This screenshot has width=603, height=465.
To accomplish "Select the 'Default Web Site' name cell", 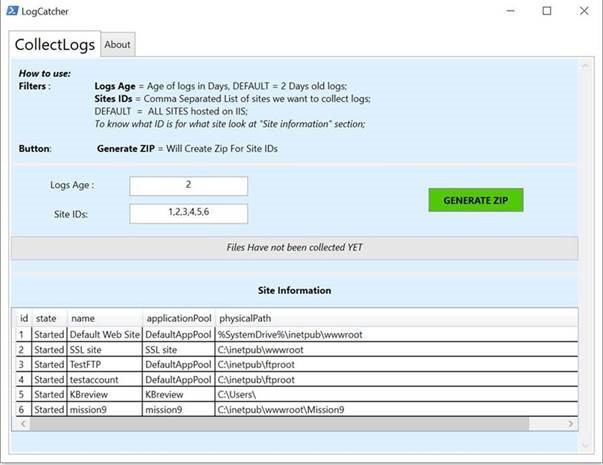I will [105, 335].
